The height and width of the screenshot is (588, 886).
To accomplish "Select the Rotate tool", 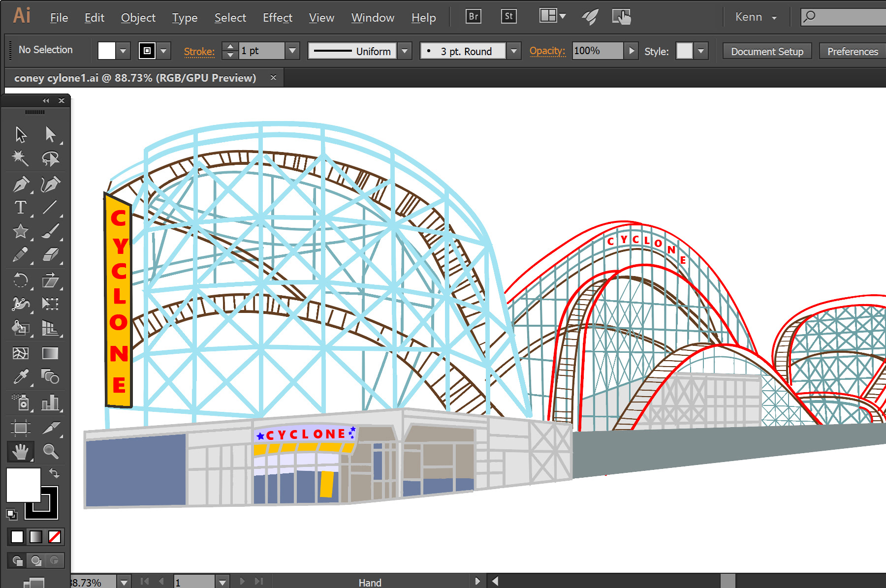I will [x=21, y=280].
